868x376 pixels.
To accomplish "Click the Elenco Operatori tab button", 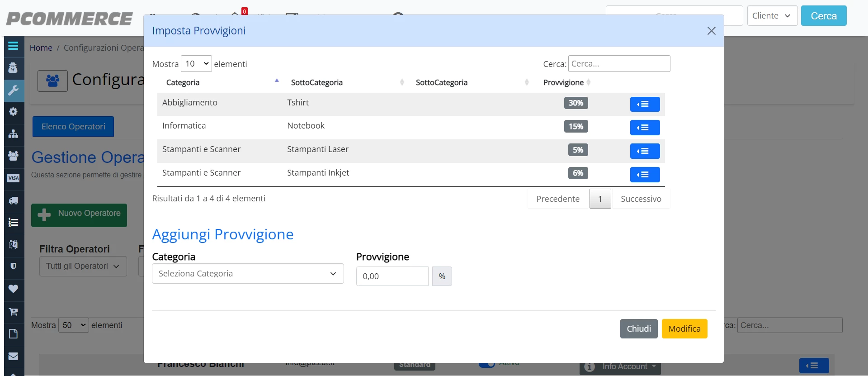I will click(73, 127).
